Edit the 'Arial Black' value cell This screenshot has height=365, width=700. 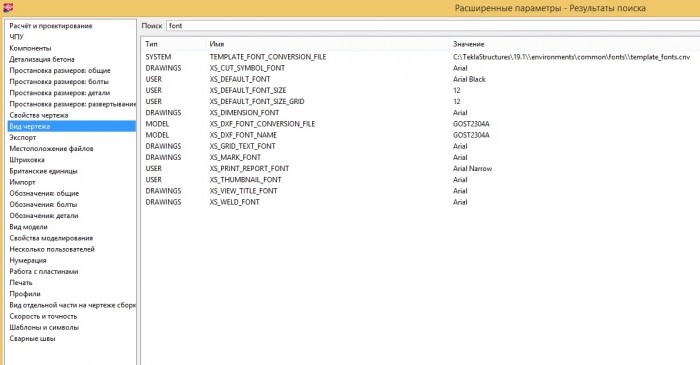coord(469,79)
